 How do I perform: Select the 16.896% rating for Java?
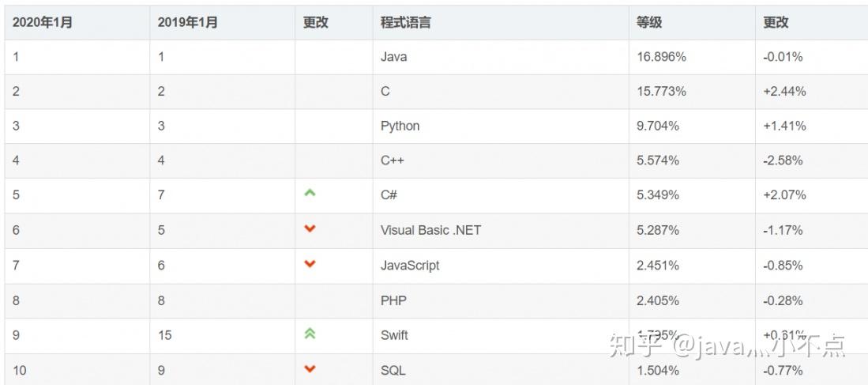pos(661,57)
